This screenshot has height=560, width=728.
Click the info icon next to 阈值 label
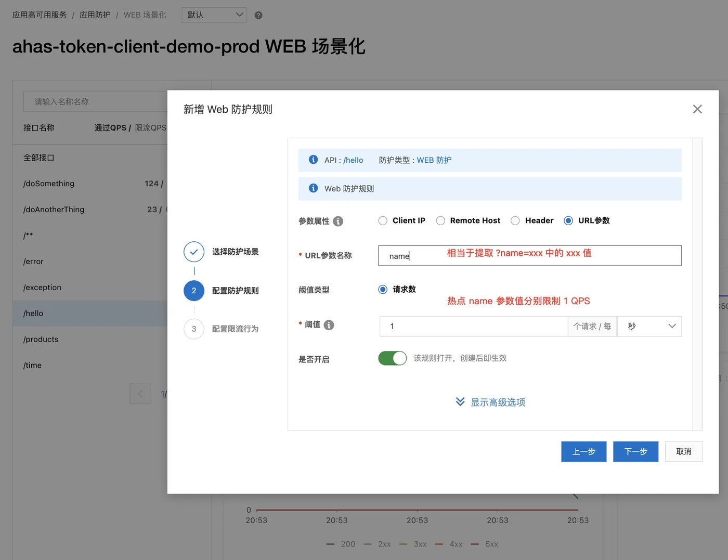[329, 325]
